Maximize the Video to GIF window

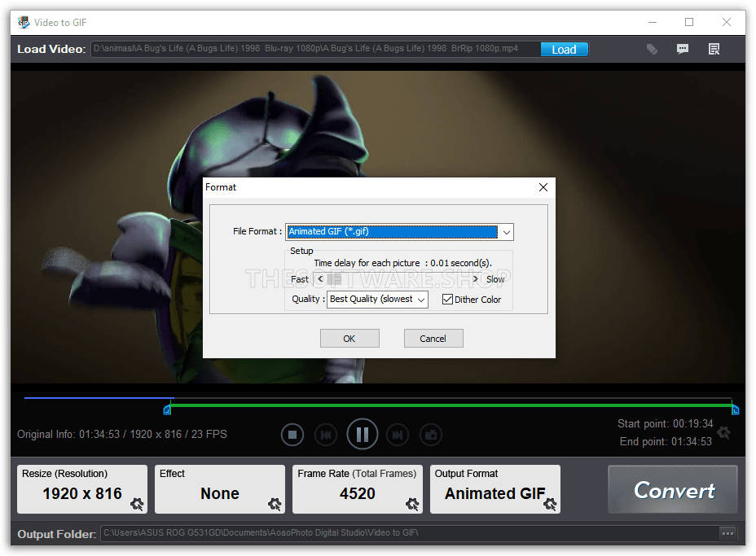pyautogui.click(x=689, y=23)
